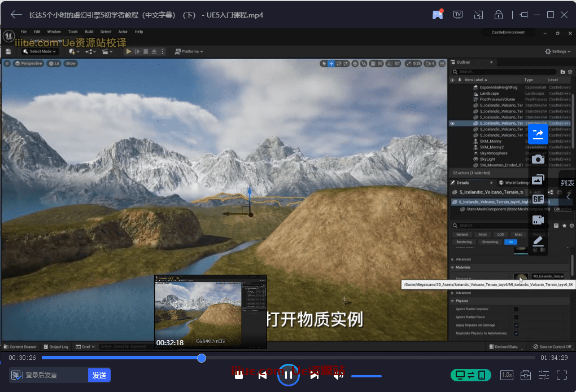
Task: Click the share icon in the side toolbar
Action: click(x=538, y=134)
